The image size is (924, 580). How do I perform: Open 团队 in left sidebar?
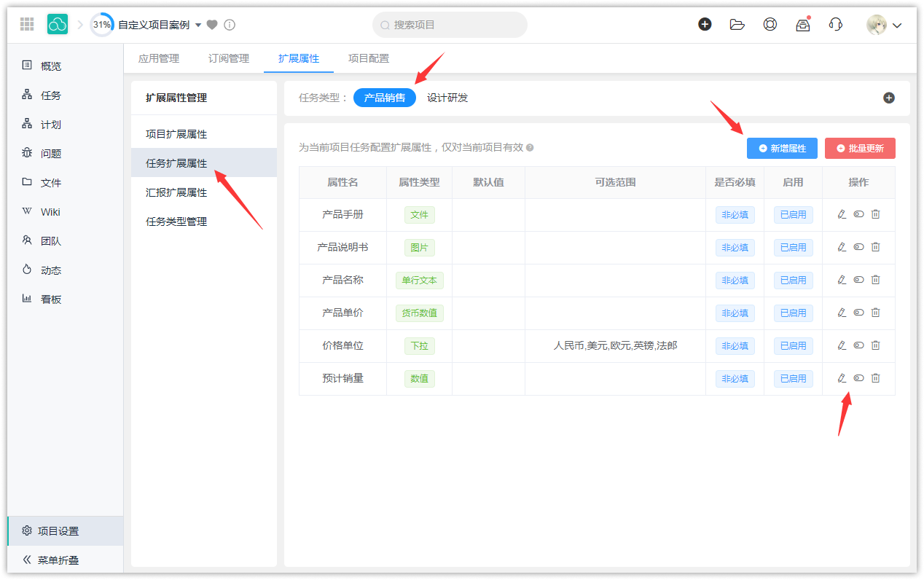coord(66,240)
